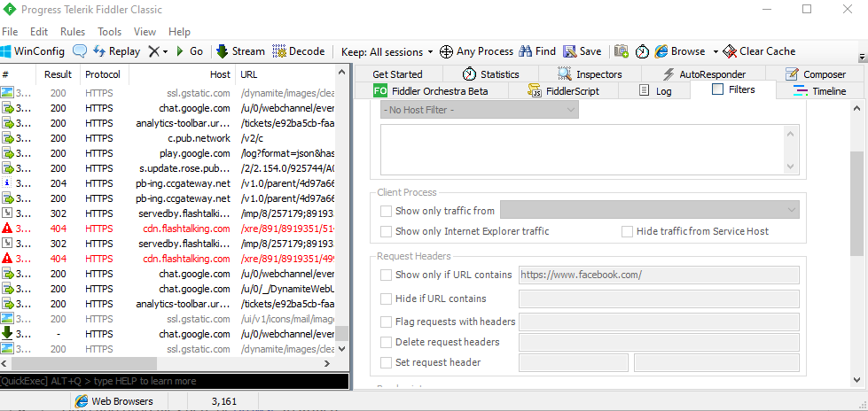Replay the selected sessions
868x411 pixels.
[x=117, y=51]
